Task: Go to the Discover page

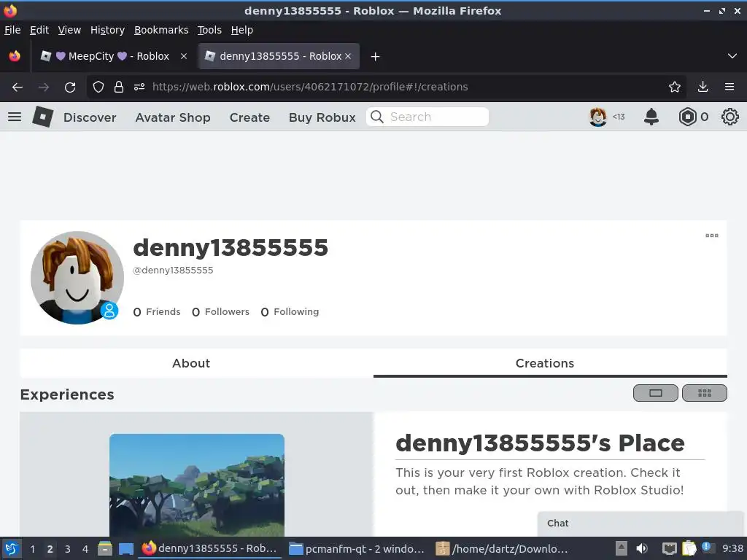Action: point(90,117)
